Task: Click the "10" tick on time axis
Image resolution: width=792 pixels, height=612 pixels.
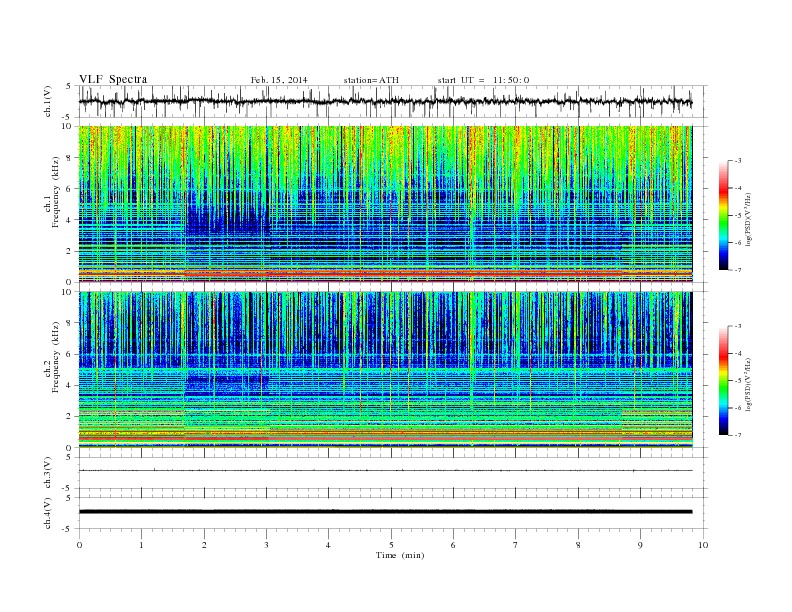Action: [703, 545]
